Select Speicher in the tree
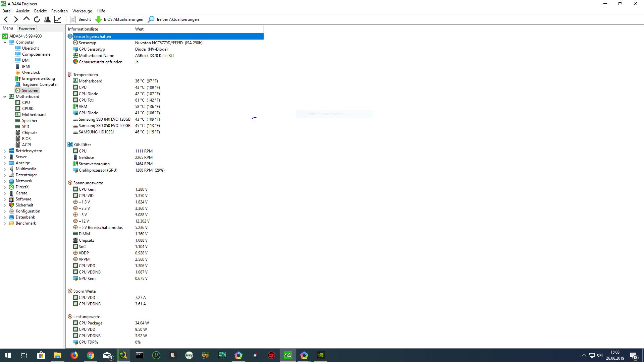This screenshot has width=644, height=362. coord(30,121)
